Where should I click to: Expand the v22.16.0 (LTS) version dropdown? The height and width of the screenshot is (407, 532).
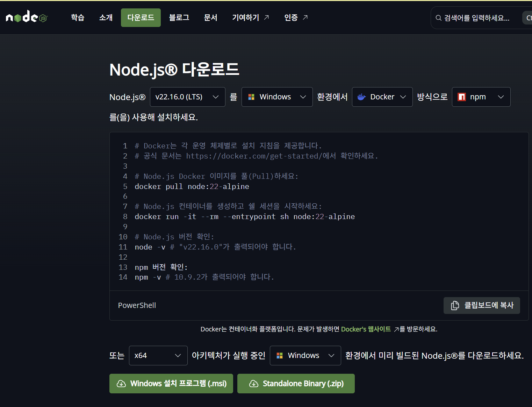pyautogui.click(x=188, y=97)
